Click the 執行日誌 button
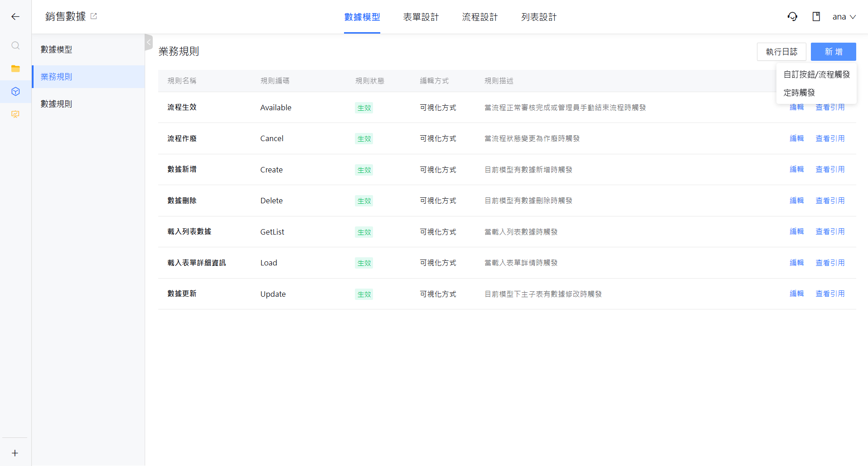 (781, 52)
